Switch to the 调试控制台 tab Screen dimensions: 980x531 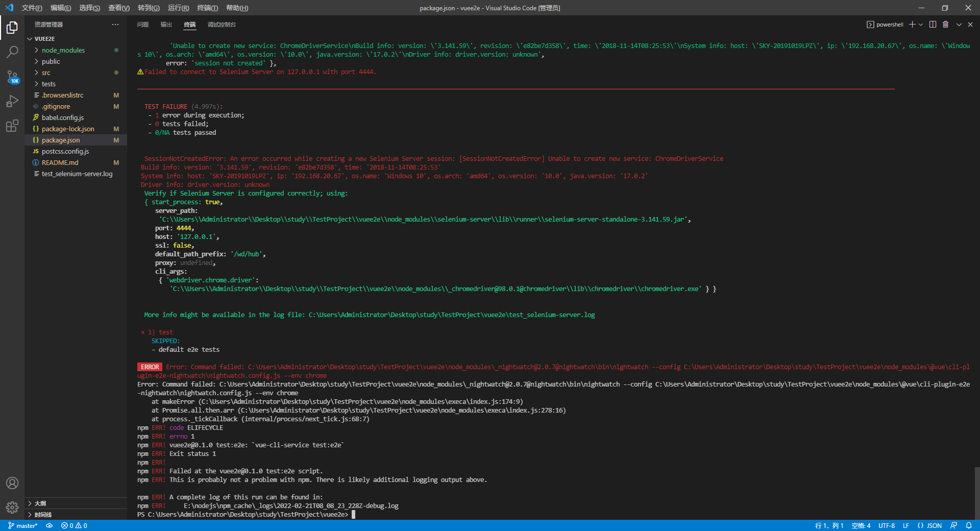click(222, 25)
